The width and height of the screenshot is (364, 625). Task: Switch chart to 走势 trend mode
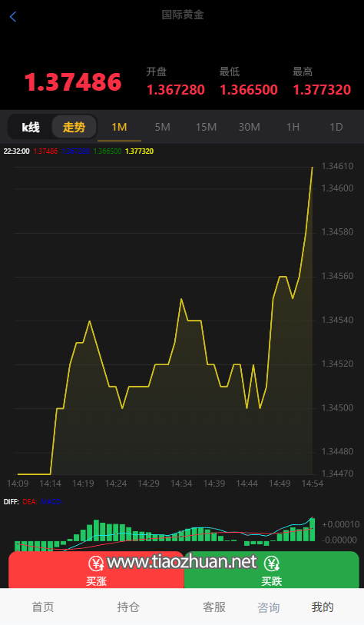click(x=74, y=127)
